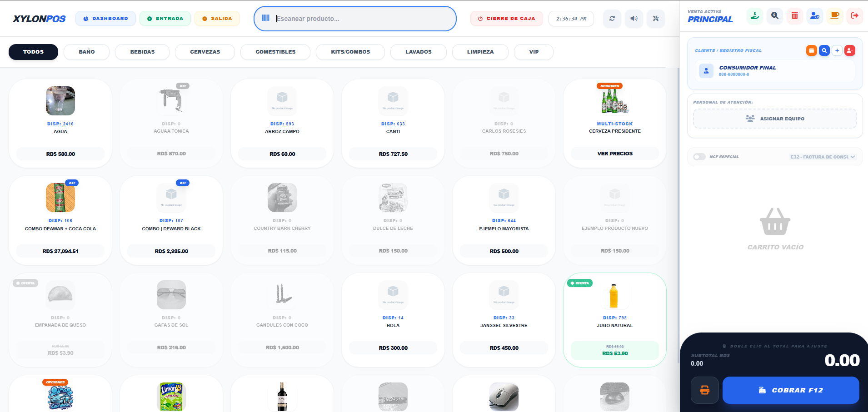868x412 pixels.
Task: Click the refresh sync icon
Action: [612, 19]
